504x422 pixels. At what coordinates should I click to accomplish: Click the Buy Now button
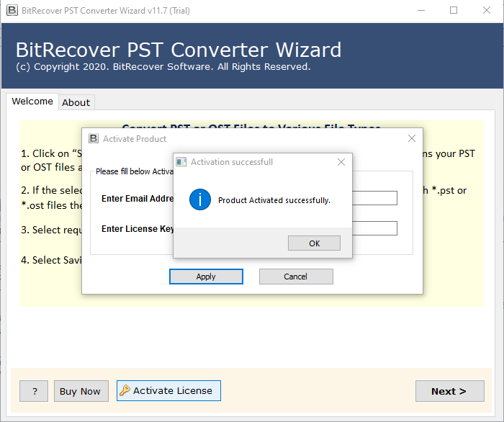tap(81, 391)
